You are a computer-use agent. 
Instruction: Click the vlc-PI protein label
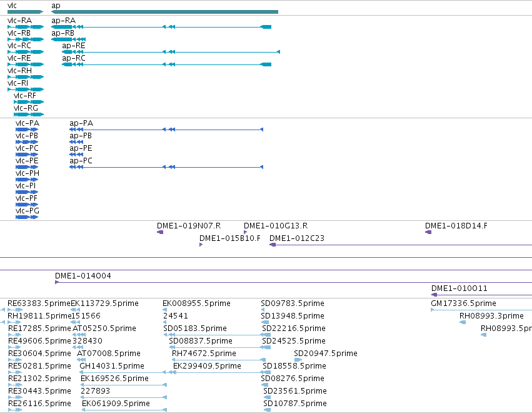[26, 186]
